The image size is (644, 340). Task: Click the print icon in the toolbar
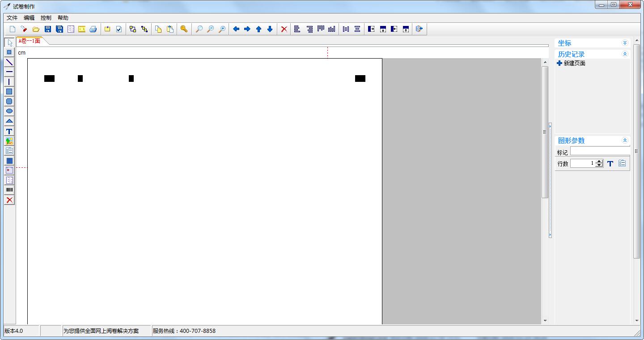coord(93,29)
